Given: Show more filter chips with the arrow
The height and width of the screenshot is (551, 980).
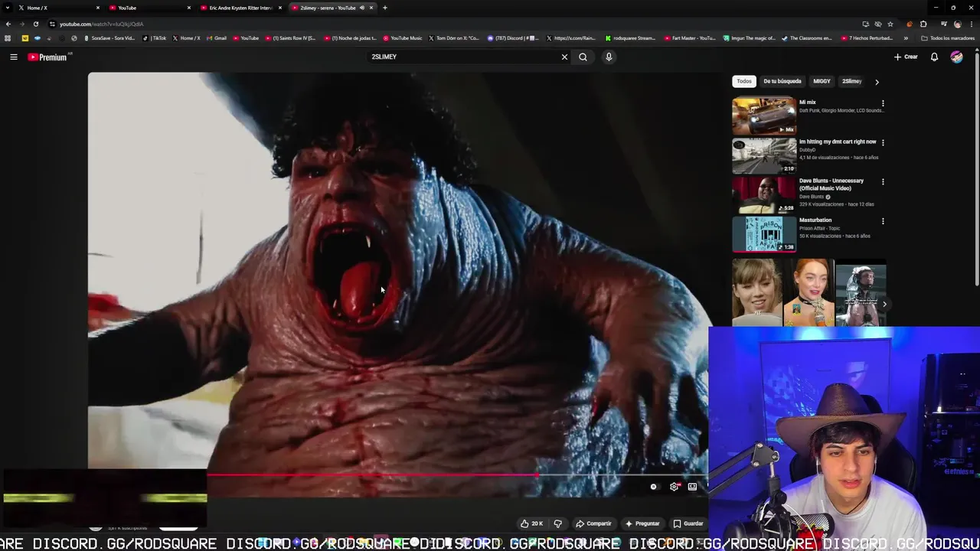Looking at the screenshot, I should 877,81.
